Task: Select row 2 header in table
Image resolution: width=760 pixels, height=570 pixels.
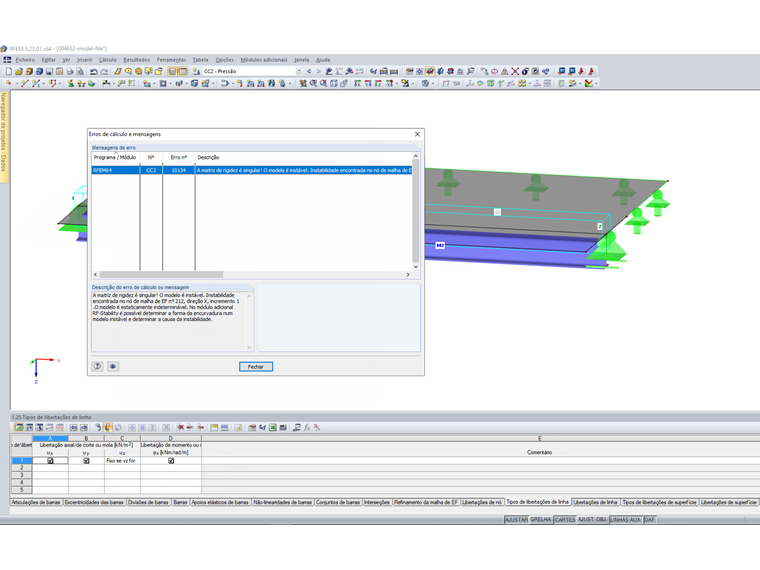Action: coord(22,468)
